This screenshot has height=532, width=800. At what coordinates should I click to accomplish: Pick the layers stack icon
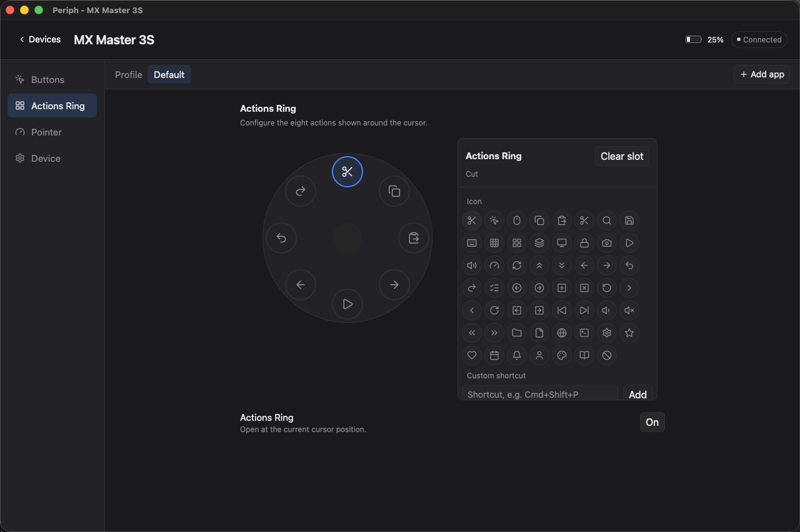point(539,243)
